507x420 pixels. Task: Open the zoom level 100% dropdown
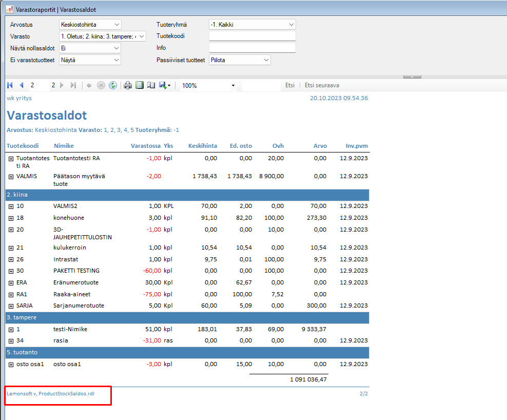pyautogui.click(x=233, y=86)
